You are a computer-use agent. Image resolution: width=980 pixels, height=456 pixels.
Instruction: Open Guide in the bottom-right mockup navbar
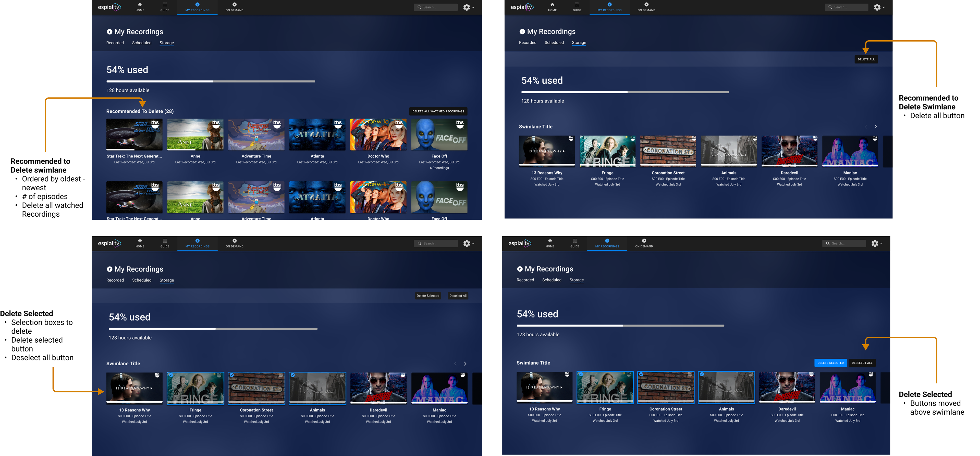click(575, 243)
